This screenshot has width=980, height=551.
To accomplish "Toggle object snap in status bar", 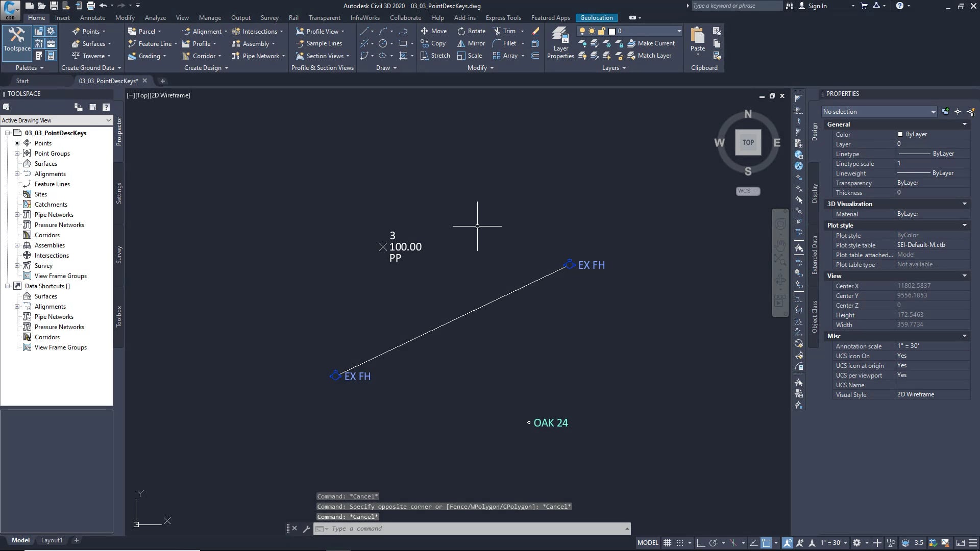I will click(x=766, y=543).
